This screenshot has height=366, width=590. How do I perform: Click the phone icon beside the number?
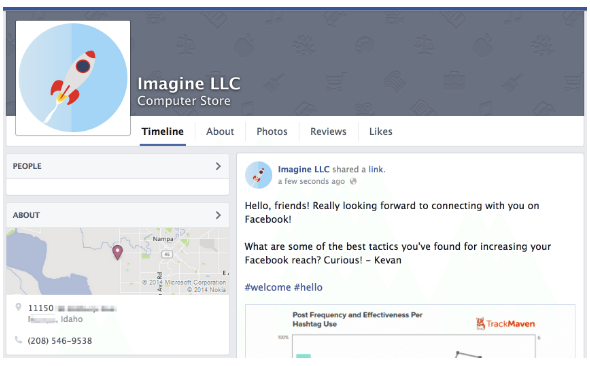18,340
